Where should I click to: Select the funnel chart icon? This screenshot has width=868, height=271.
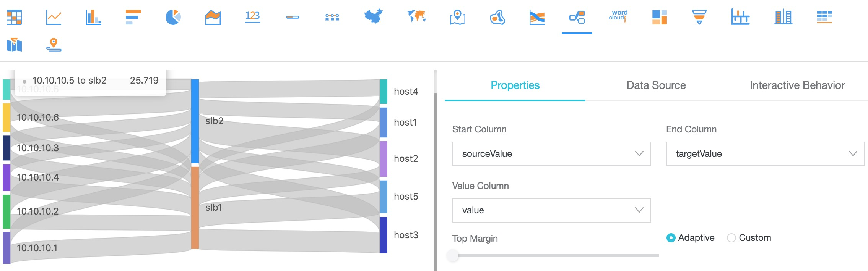699,17
